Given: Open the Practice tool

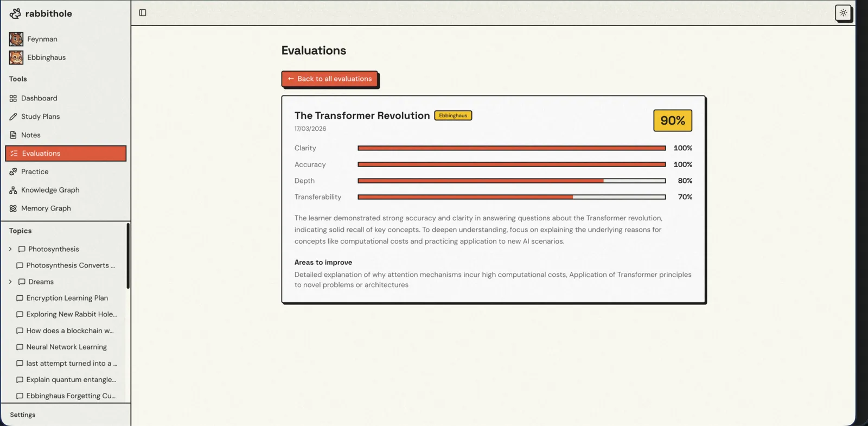Looking at the screenshot, I should [x=66, y=171].
